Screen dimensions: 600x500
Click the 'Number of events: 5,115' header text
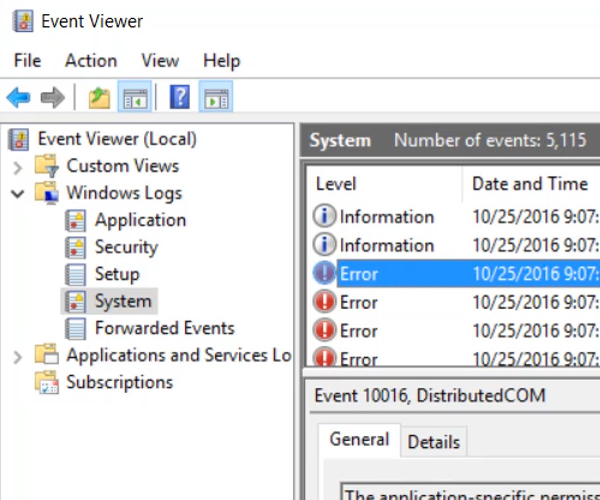tap(490, 140)
